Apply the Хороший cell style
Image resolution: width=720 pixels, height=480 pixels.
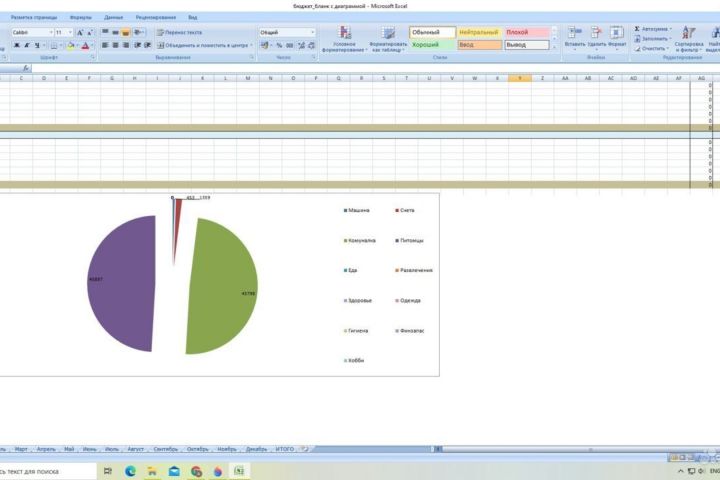[433, 45]
